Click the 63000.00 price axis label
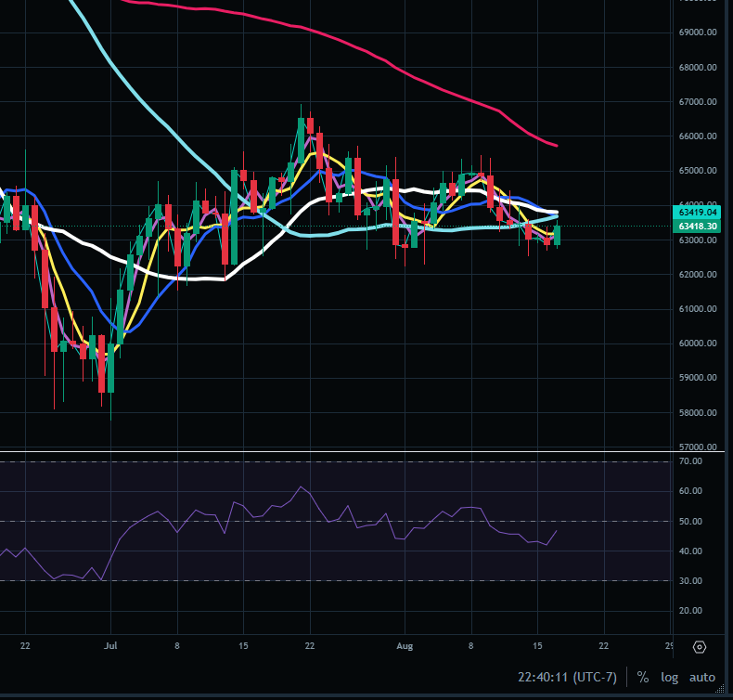Screen dimensions: 733x700 698,240
